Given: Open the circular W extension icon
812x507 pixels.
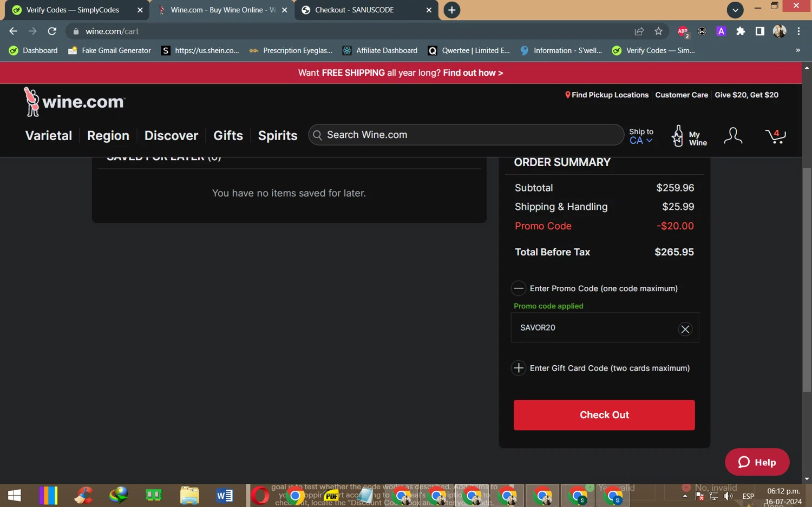Looking at the screenshot, I should (702, 31).
